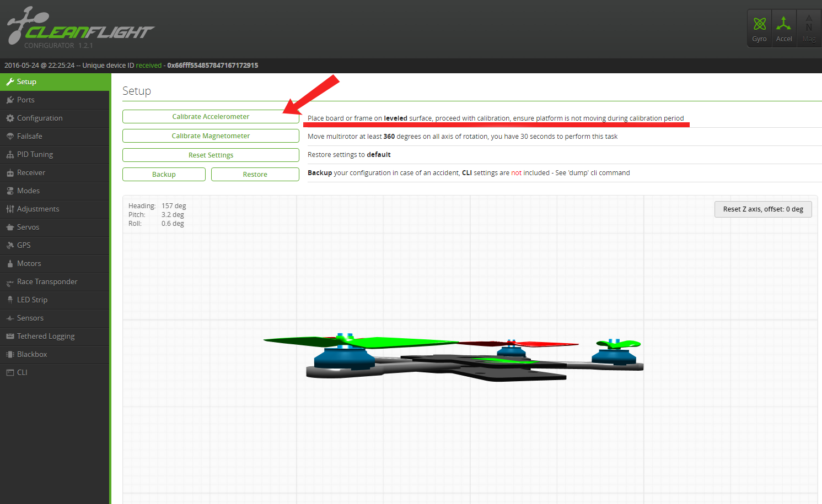Click the Motors icon in sidebar
The width and height of the screenshot is (822, 504).
(10, 264)
